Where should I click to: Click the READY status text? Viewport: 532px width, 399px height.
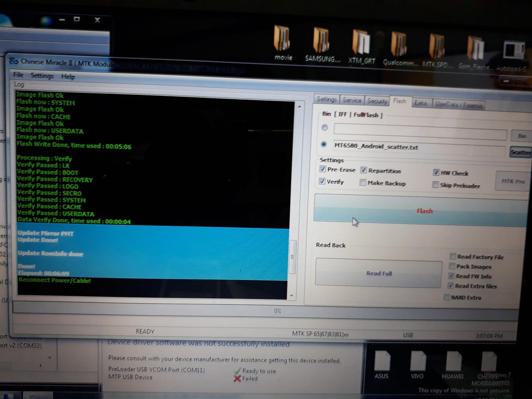[x=145, y=331]
